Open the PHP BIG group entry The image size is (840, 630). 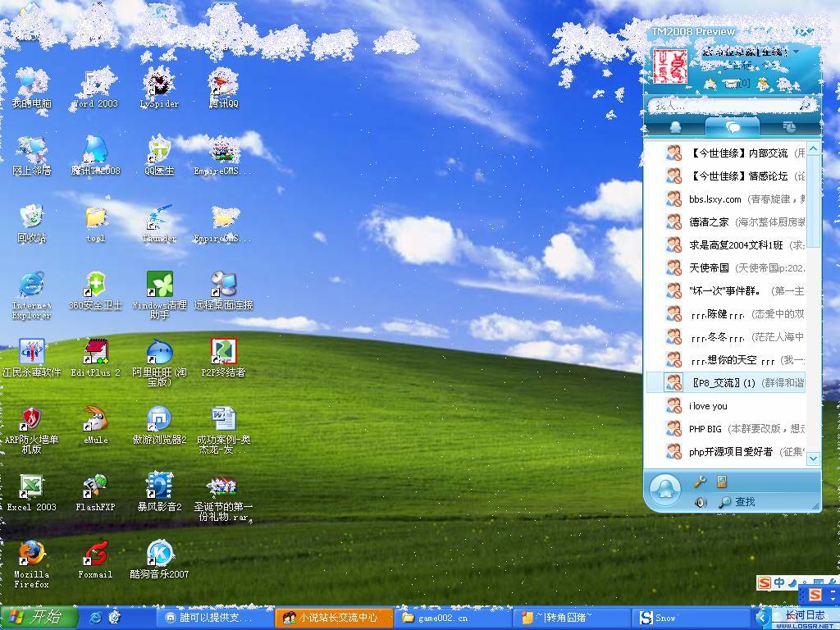(726, 428)
